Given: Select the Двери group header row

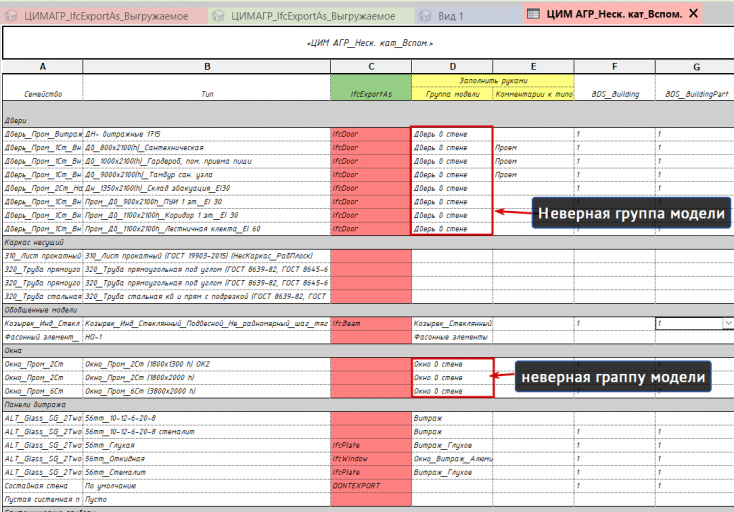Looking at the screenshot, I should [368, 120].
